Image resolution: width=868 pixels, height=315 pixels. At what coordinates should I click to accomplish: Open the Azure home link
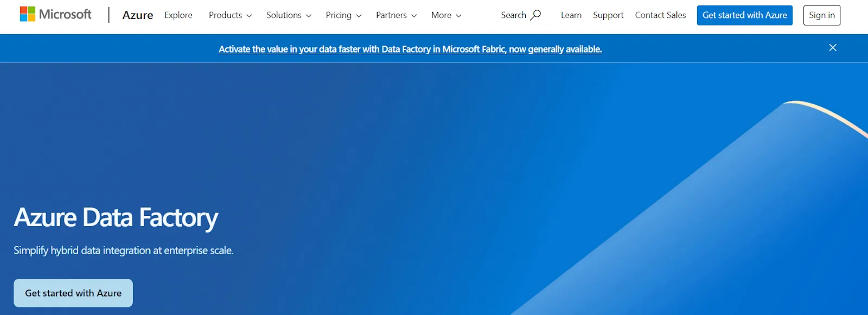pyautogui.click(x=138, y=15)
